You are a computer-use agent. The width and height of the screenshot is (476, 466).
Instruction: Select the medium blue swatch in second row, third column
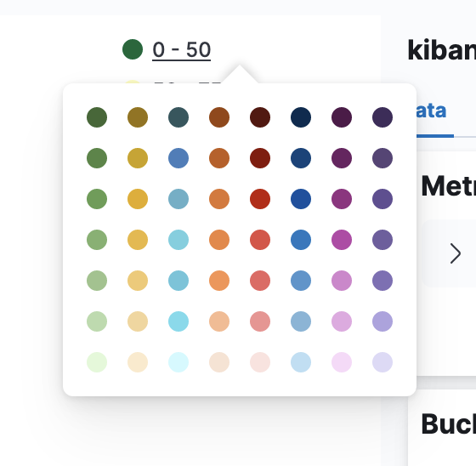[x=178, y=158]
